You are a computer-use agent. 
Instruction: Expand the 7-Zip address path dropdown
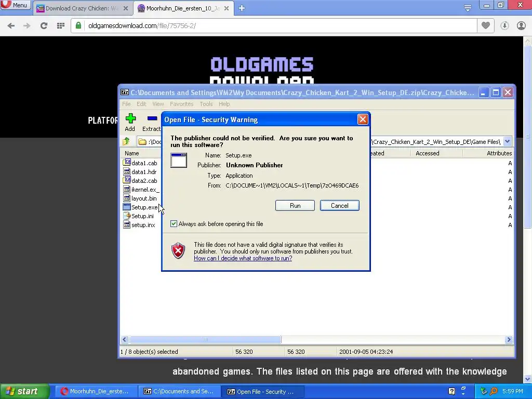coord(507,141)
